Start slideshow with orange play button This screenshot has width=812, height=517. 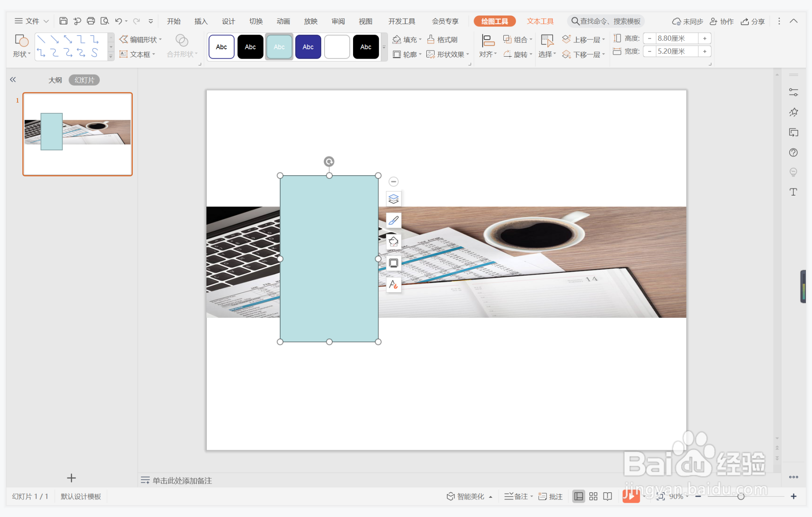631,496
